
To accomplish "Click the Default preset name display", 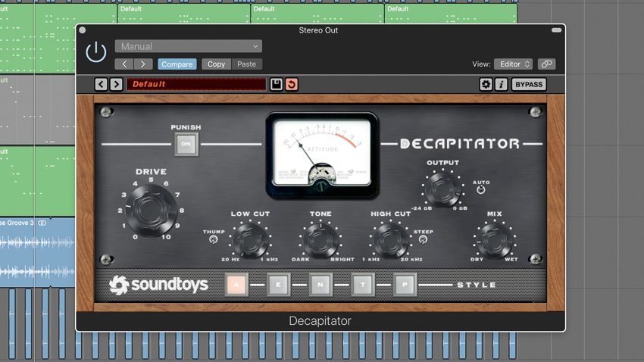I will (x=196, y=84).
